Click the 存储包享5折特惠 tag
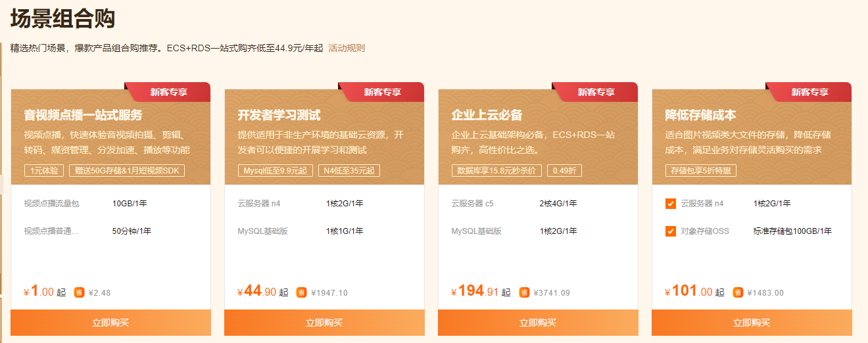This screenshot has width=868, height=343. 701,171
